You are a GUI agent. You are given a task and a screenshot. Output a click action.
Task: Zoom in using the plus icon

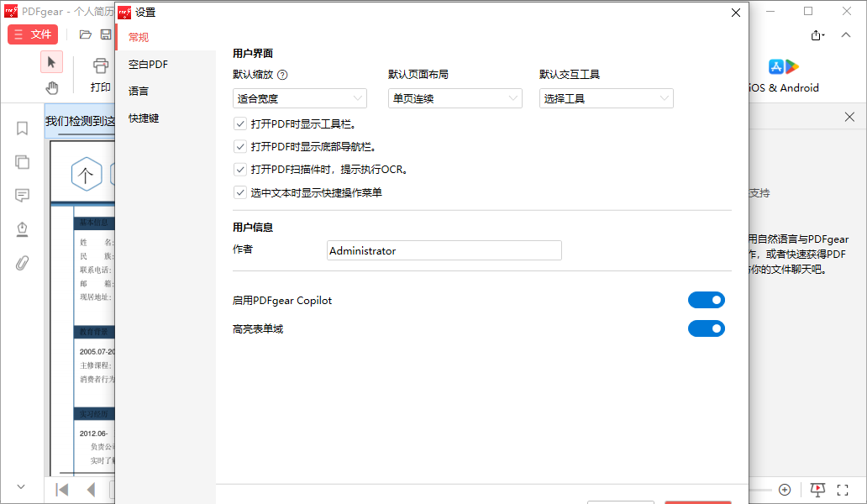785,489
